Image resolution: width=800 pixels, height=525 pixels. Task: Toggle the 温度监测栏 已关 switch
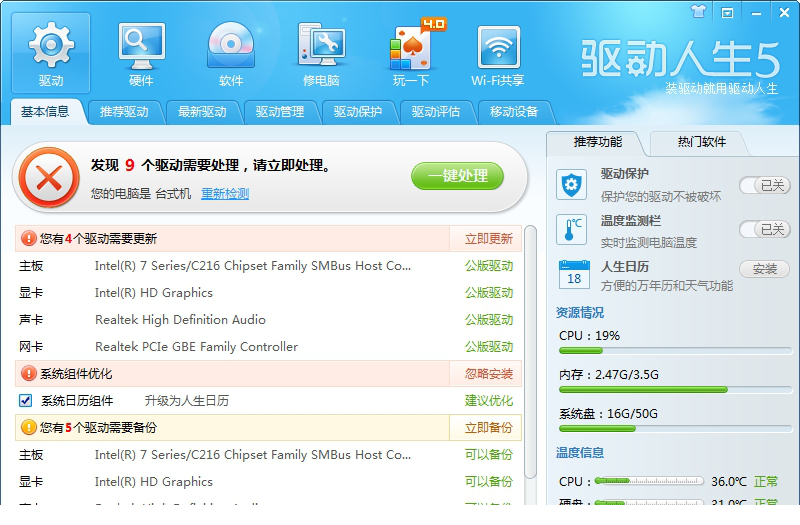(765, 230)
